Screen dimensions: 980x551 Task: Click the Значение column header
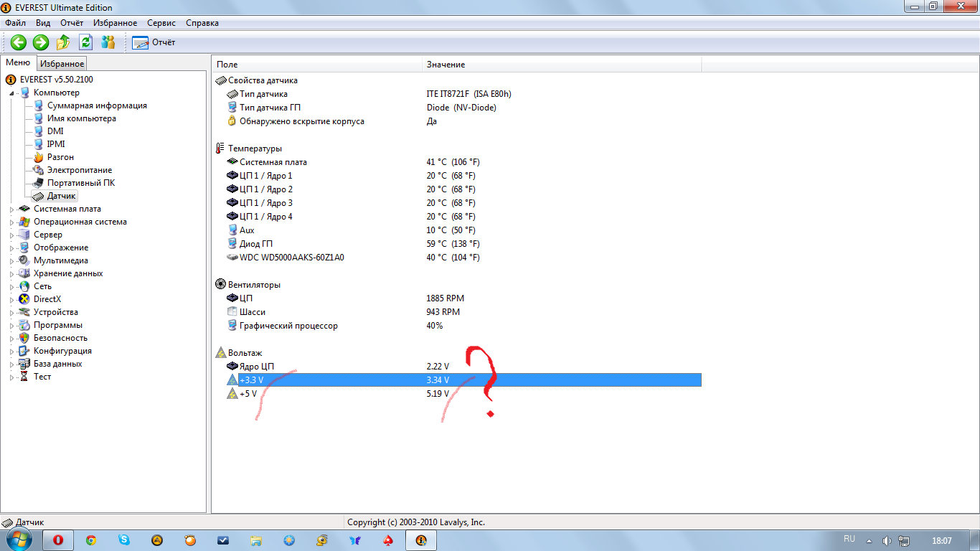click(x=446, y=65)
